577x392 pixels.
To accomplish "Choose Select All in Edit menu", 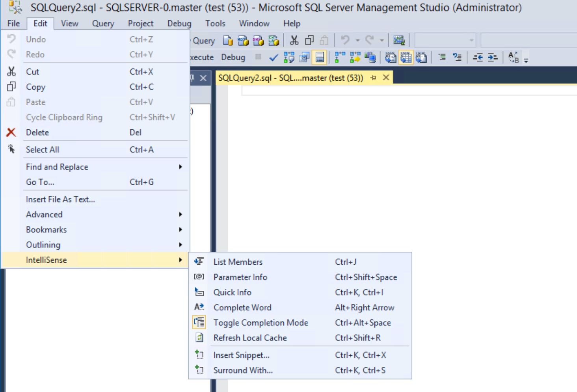I will click(x=95, y=150).
